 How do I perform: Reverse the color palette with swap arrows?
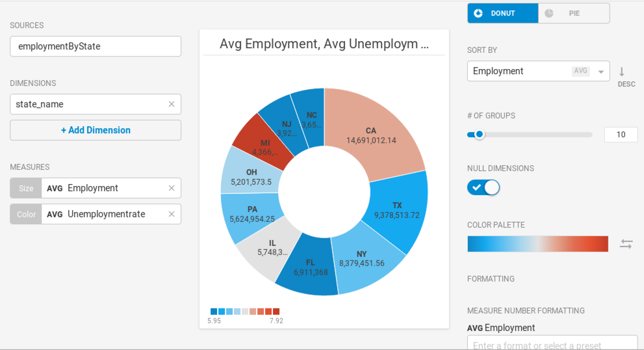point(626,244)
